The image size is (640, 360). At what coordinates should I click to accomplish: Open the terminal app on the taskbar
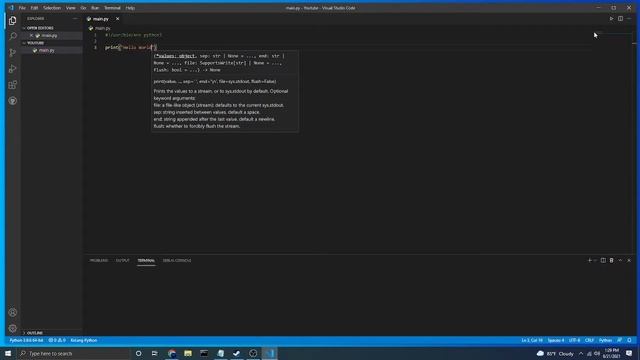point(204,353)
